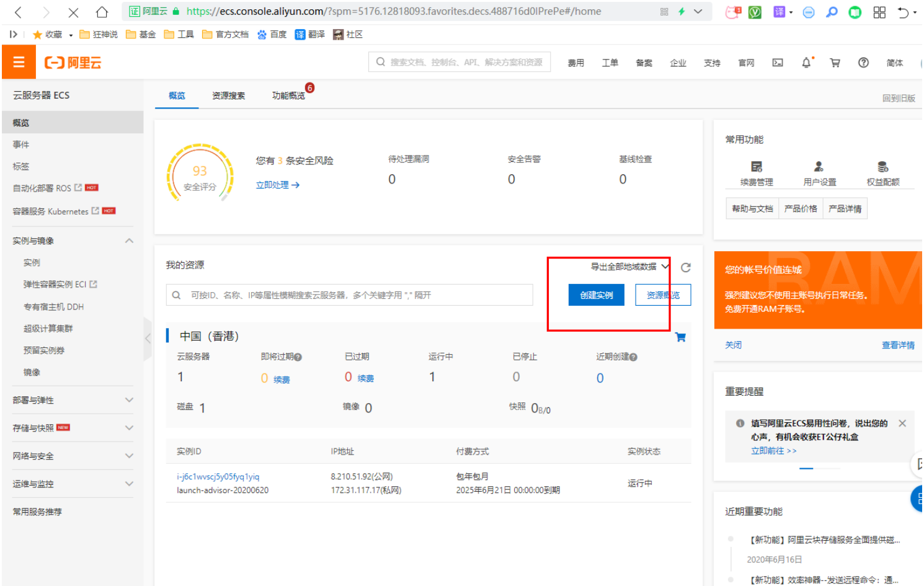
Task: Switch to the 功能概览 tab
Action: [x=288, y=95]
